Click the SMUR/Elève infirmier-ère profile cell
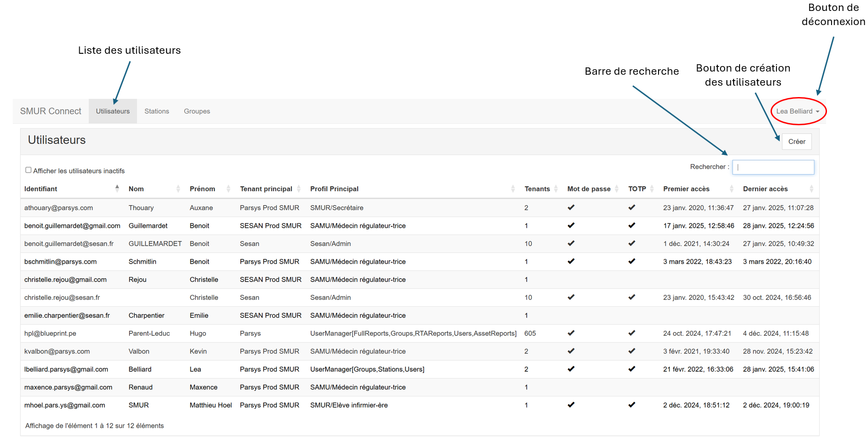868x441 pixels. (x=349, y=405)
